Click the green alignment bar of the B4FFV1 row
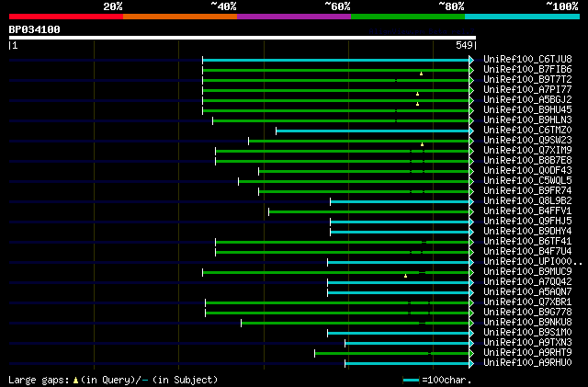Screen dimensions: 588x387 pos(369,212)
